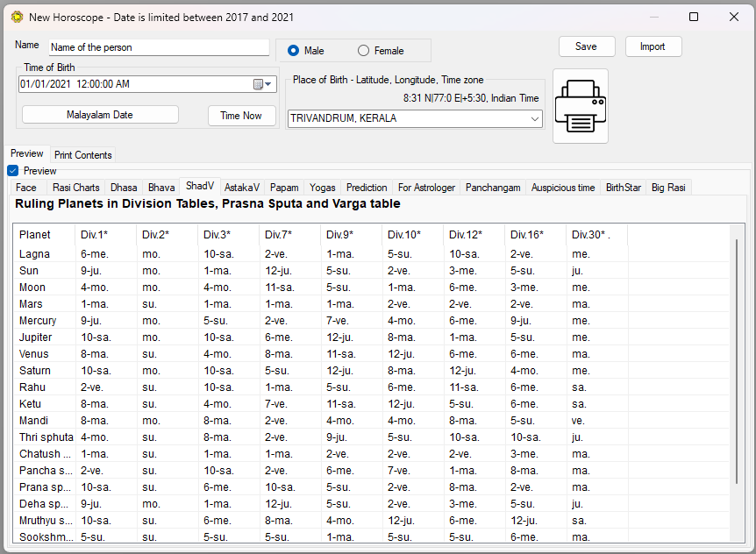Click the Time Now button

click(x=241, y=116)
